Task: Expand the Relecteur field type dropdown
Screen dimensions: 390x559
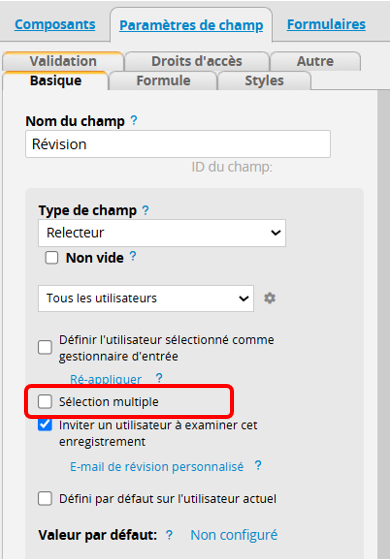Action: coord(162,233)
